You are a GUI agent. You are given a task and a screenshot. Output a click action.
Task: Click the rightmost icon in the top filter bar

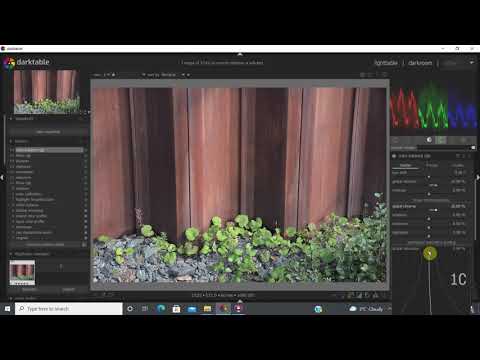[386, 75]
